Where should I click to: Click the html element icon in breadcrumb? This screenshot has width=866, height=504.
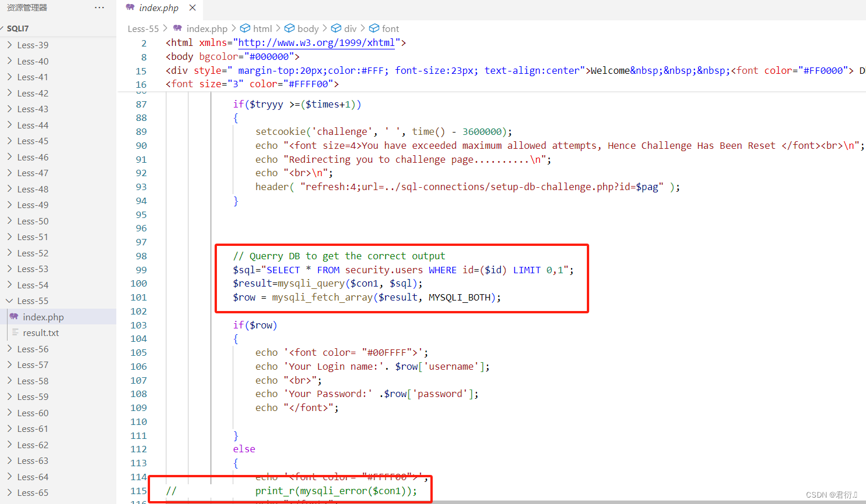click(245, 28)
